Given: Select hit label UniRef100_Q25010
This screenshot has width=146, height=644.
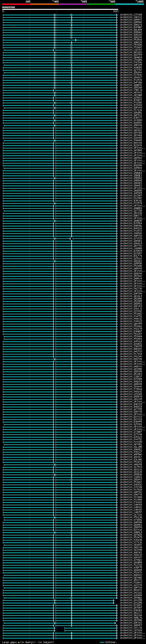Looking at the screenshot, I should [131, 259].
